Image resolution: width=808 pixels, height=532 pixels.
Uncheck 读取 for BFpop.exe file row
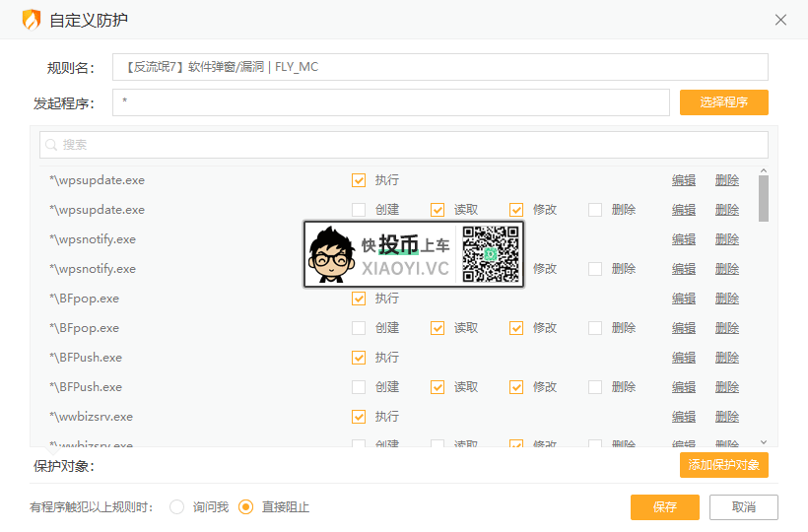click(x=438, y=328)
